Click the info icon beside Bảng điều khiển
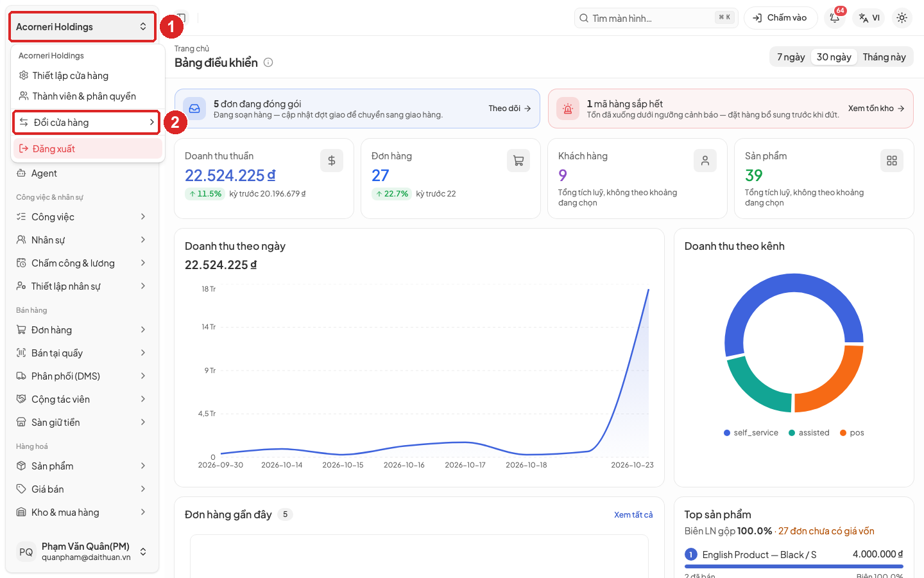 tap(268, 62)
